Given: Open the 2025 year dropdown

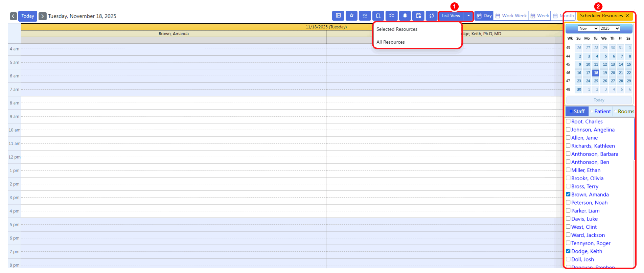Looking at the screenshot, I should pos(610,28).
